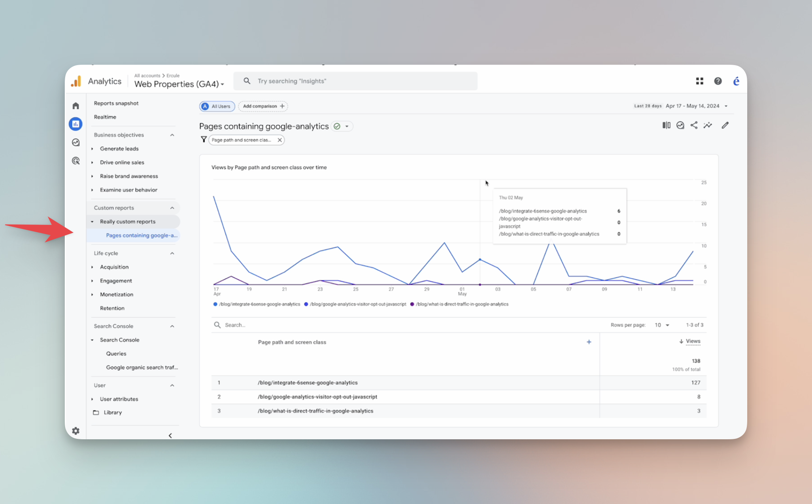Expand Generate leads tree item

[x=92, y=149]
